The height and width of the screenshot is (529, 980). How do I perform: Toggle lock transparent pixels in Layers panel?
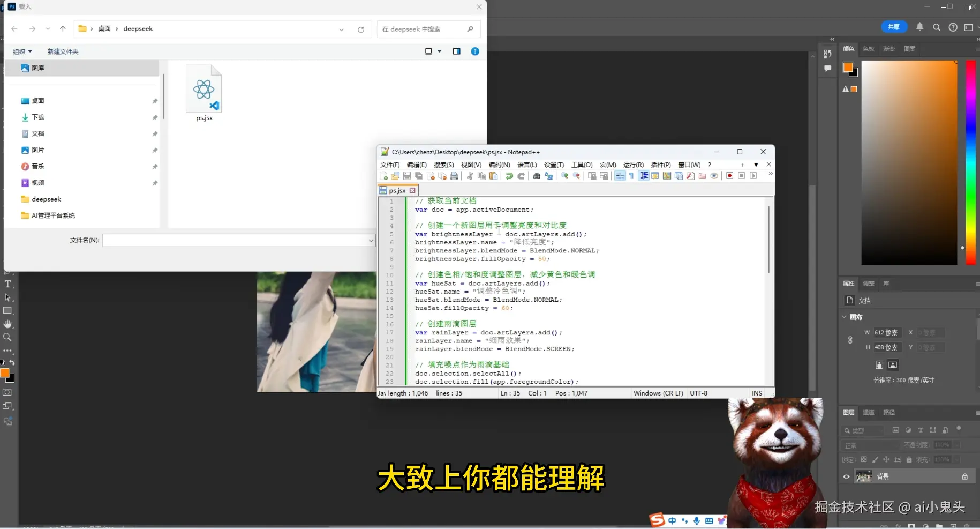coord(863,459)
